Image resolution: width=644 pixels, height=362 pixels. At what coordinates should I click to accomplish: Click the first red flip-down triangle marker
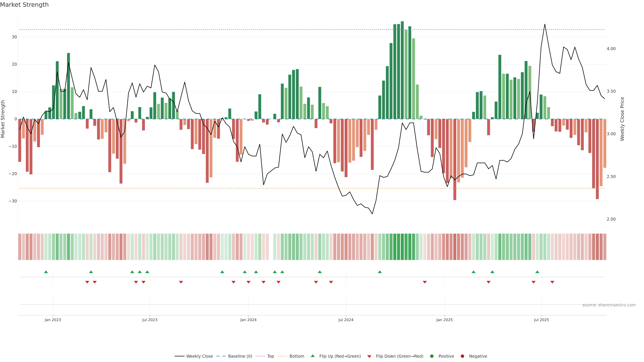click(87, 282)
